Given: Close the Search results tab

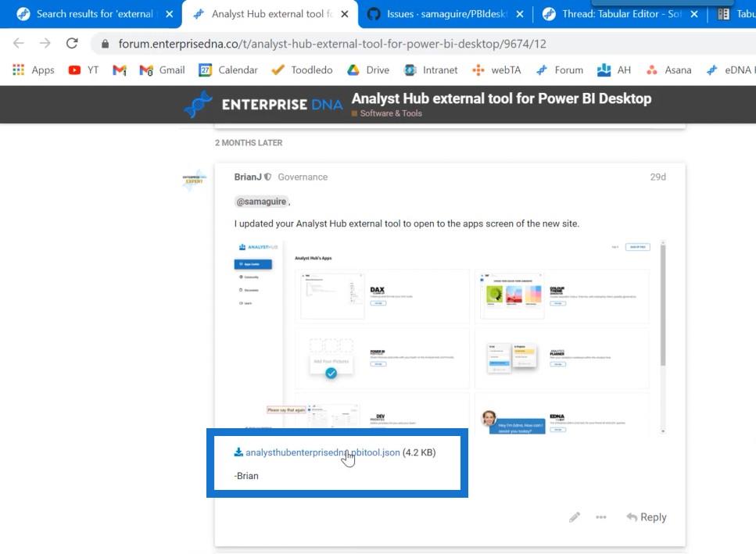Looking at the screenshot, I should (x=169, y=14).
